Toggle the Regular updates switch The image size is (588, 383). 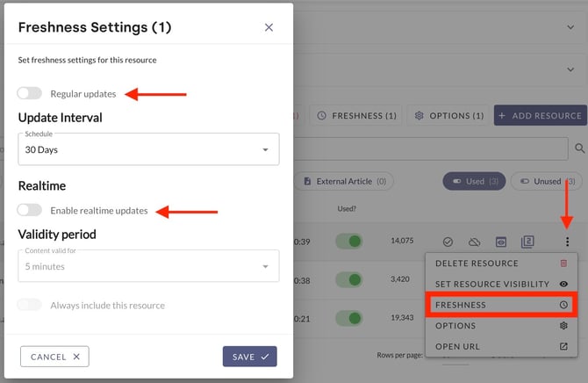coord(30,93)
